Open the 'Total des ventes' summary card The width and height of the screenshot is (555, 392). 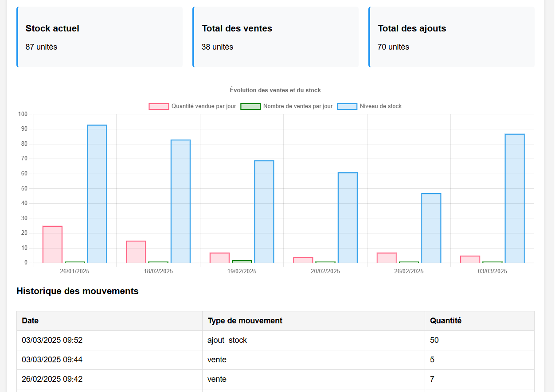point(276,37)
